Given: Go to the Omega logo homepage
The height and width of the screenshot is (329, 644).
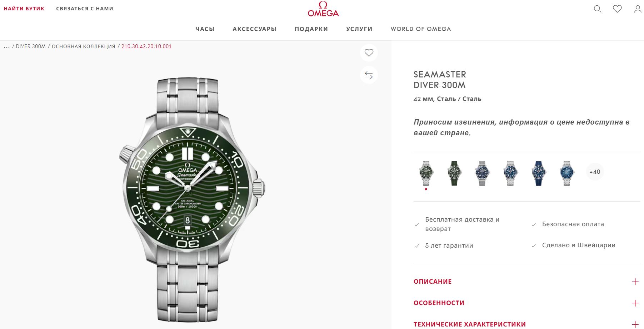Looking at the screenshot, I should (x=323, y=9).
